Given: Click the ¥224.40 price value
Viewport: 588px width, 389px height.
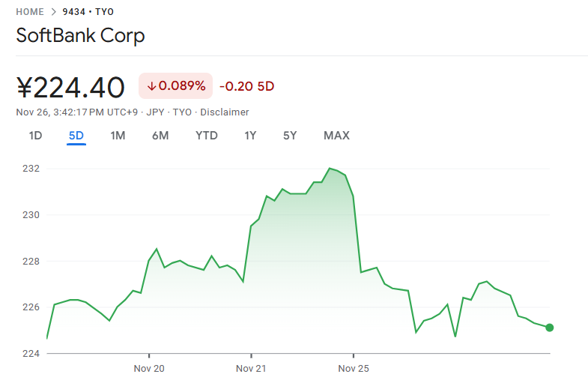Looking at the screenshot, I should (x=70, y=88).
